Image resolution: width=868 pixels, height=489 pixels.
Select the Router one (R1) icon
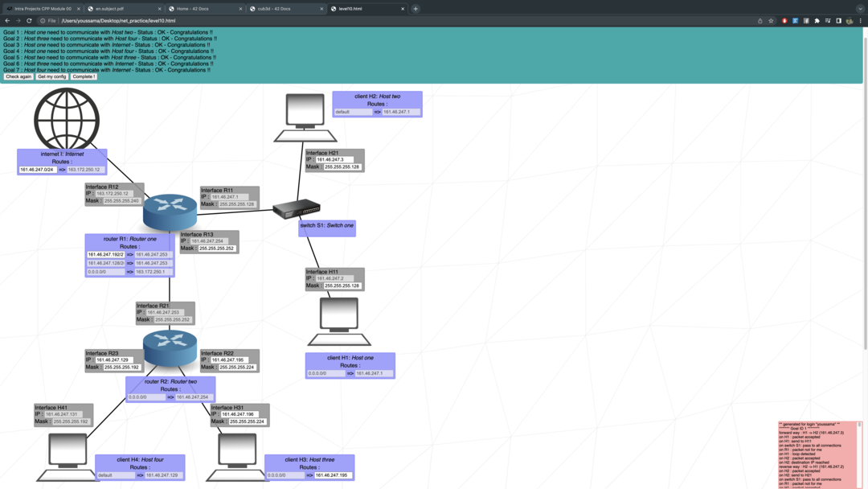[x=170, y=212]
